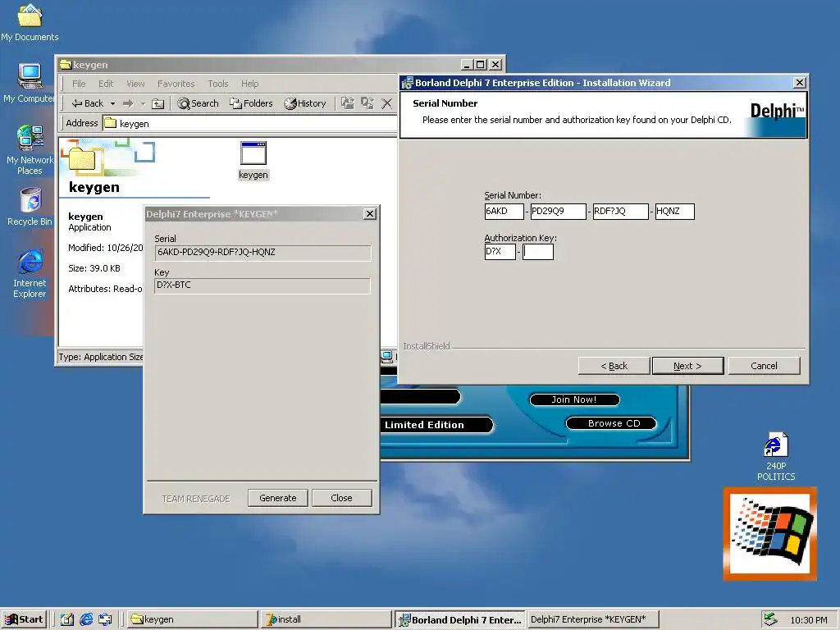Switch to install taskbar button
The image size is (840, 630).
(326, 619)
